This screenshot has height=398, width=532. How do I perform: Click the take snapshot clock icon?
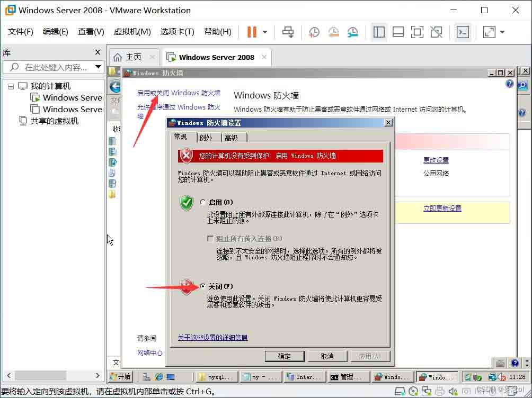click(314, 32)
